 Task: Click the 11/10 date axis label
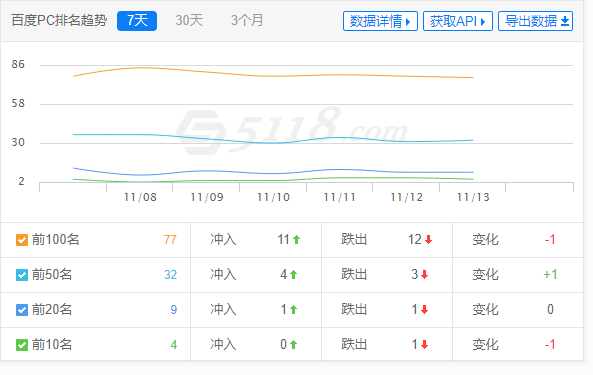pos(273,197)
